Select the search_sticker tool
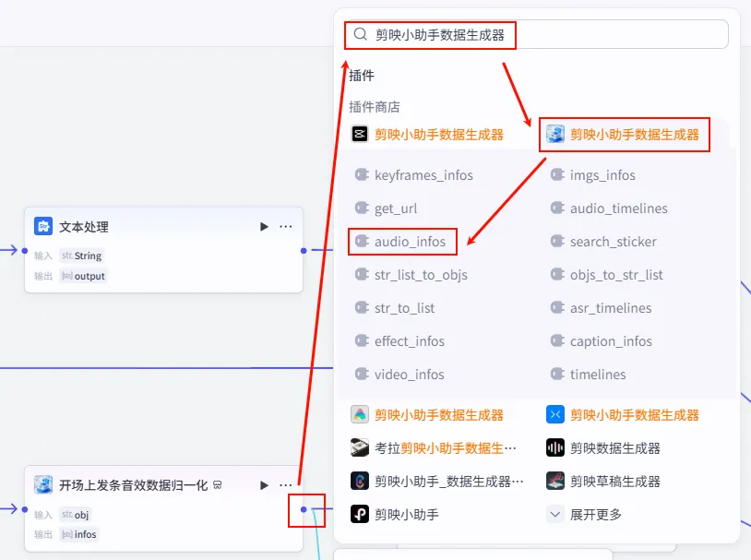 coord(603,242)
